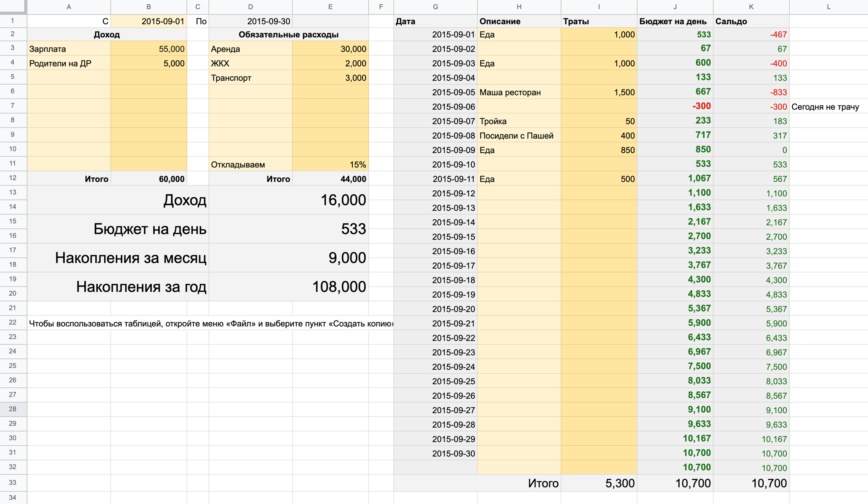Image resolution: width=868 pixels, height=504 pixels.
Task: Click the 400 spending amount
Action: coord(599,136)
